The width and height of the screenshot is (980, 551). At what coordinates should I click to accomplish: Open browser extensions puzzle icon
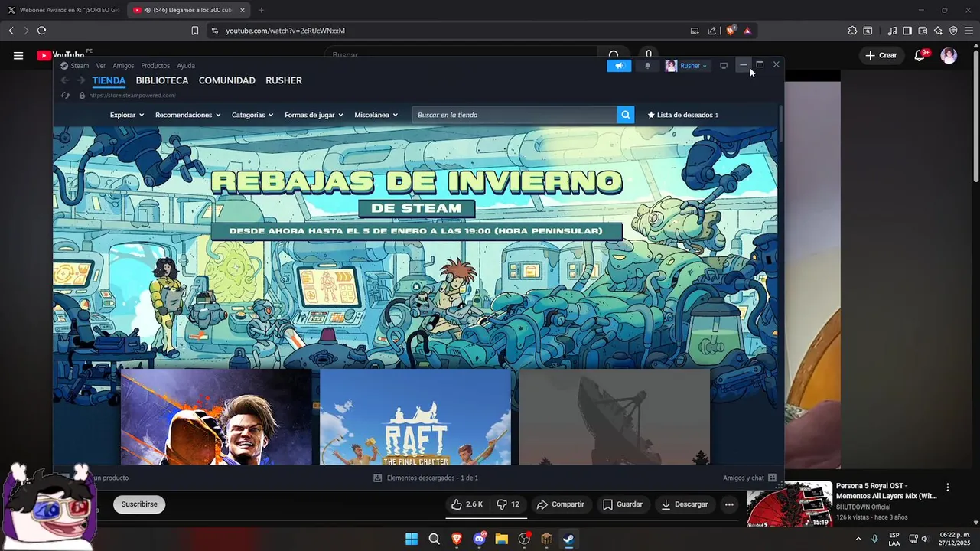click(x=852, y=31)
